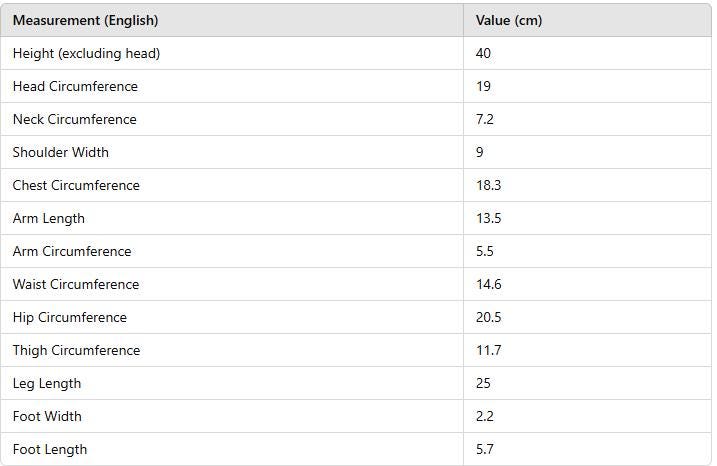Select the Head Circumference label cell
Viewport: 717px width, 466px height.
(x=75, y=86)
